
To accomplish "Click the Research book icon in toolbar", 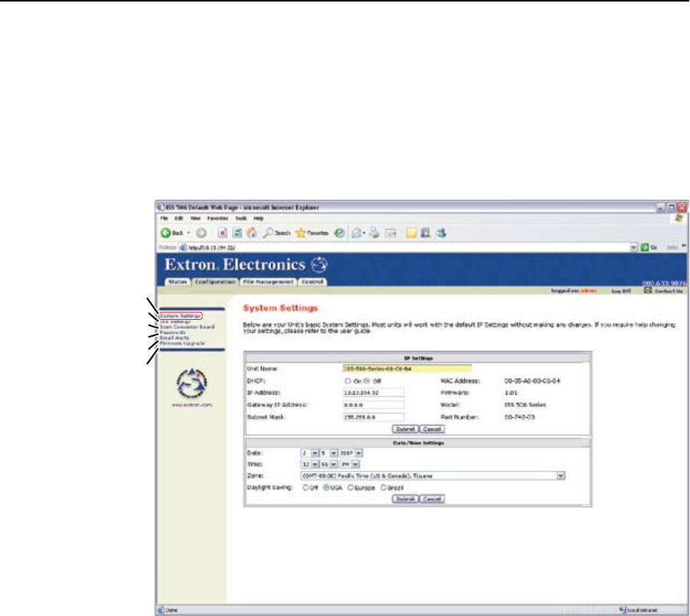I will tap(426, 233).
